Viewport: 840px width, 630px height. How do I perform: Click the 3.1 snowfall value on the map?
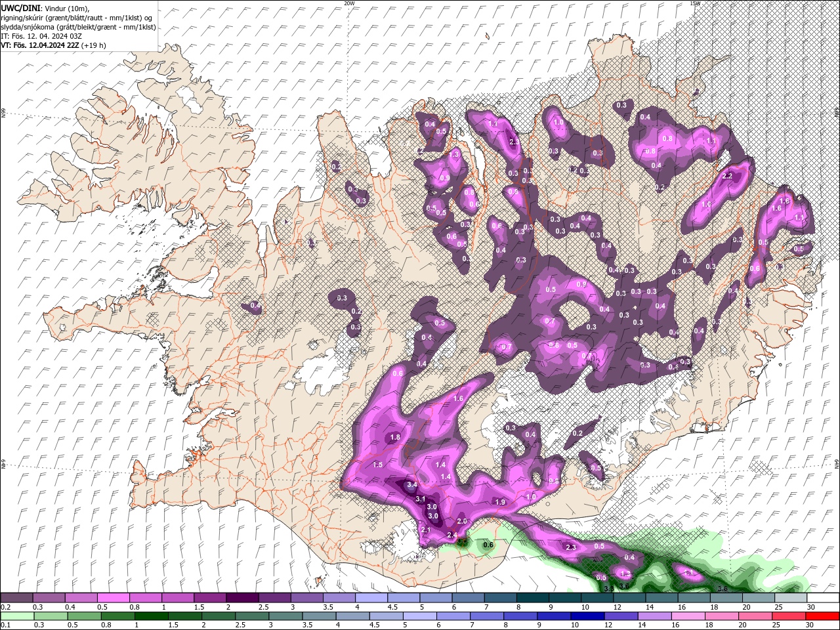point(421,499)
